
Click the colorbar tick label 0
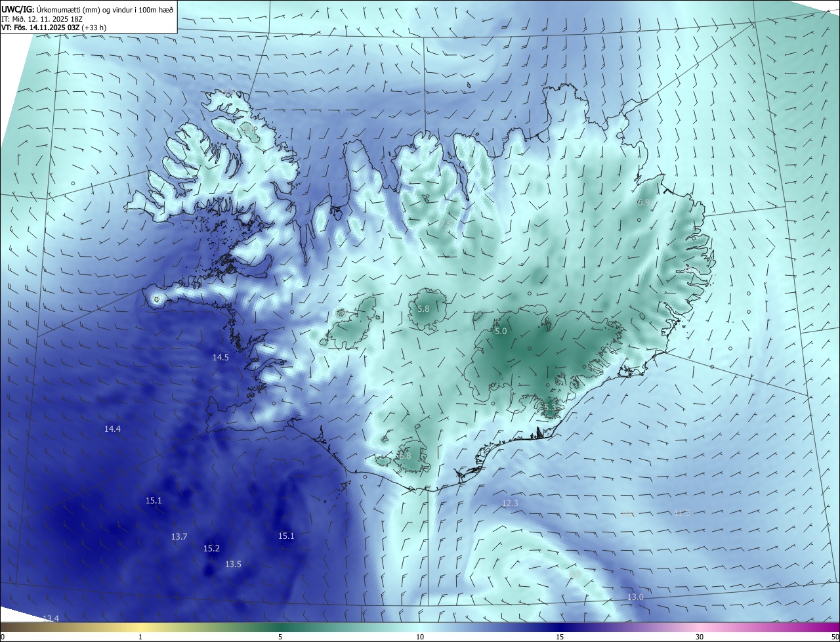point(3,637)
